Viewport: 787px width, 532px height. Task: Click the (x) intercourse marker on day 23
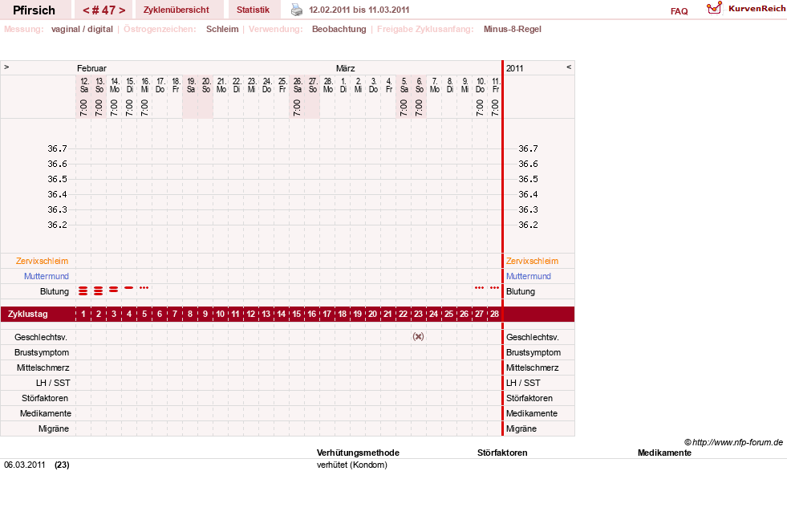418,337
